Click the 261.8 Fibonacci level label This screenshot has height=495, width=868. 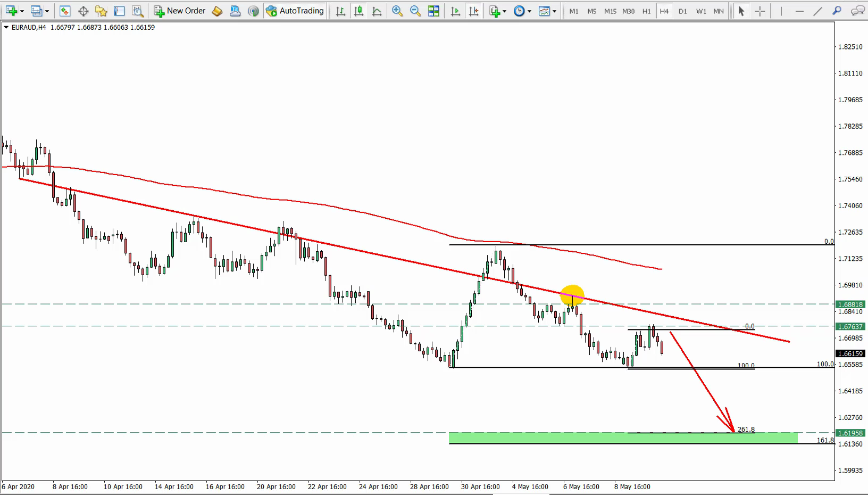point(746,430)
